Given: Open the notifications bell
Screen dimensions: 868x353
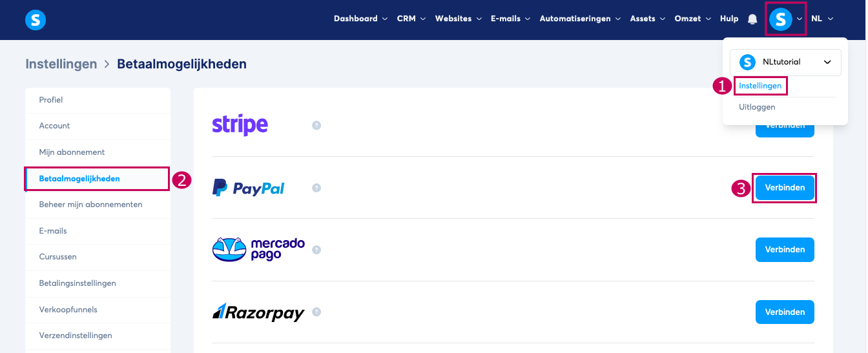Looking at the screenshot, I should click(752, 19).
